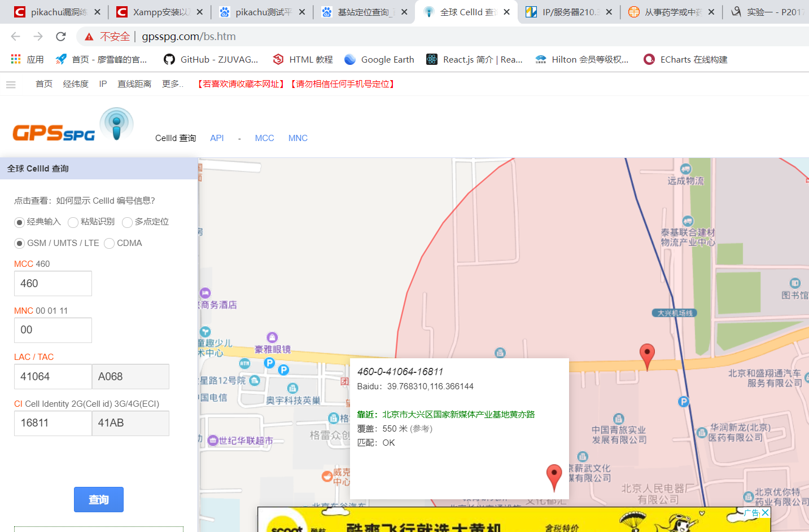Open the site hamburger menu icon
The width and height of the screenshot is (809, 532).
pyautogui.click(x=11, y=85)
